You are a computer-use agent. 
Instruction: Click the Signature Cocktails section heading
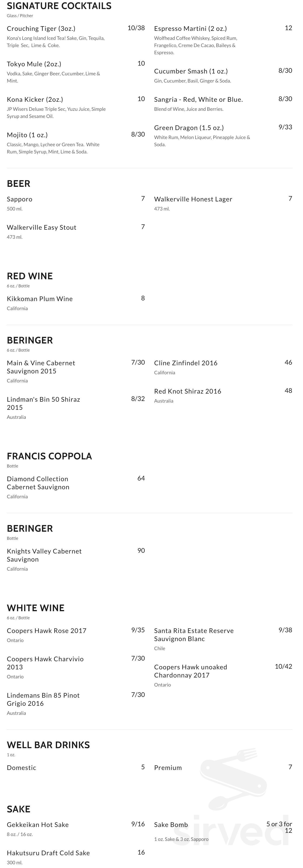click(59, 6)
